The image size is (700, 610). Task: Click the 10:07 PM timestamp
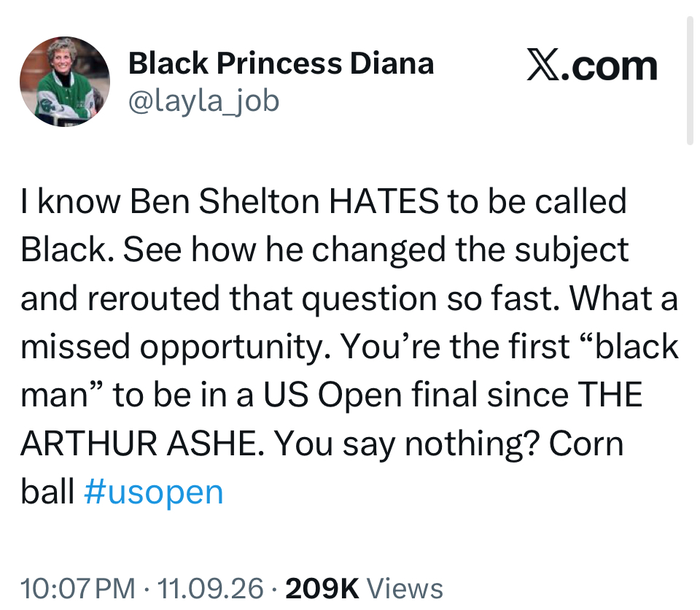click(78, 588)
